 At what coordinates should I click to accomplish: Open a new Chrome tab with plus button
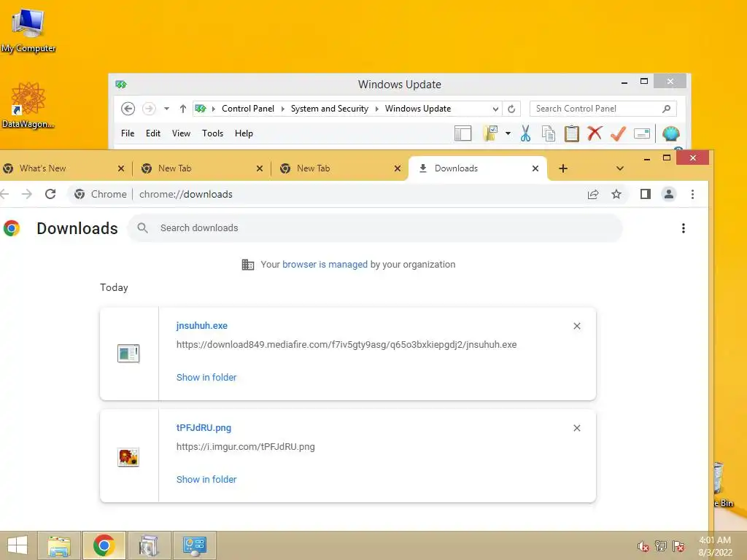pos(563,168)
